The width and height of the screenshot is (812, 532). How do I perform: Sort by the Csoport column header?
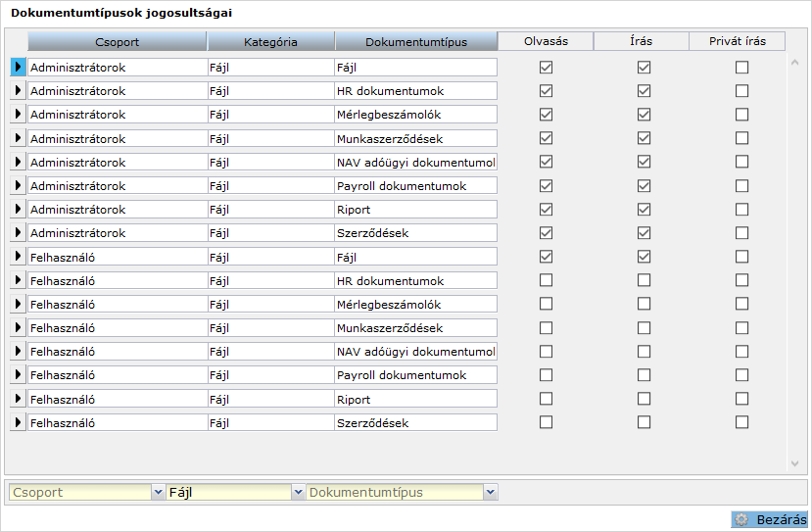(117, 42)
